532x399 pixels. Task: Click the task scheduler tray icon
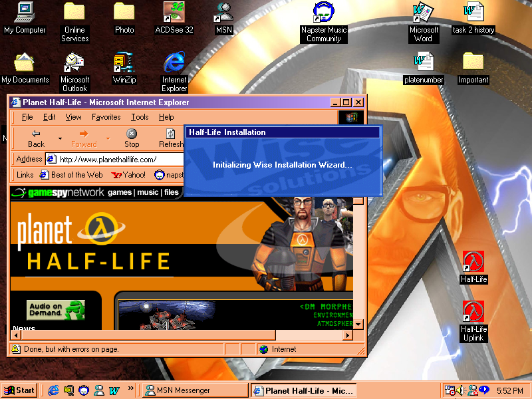[x=450, y=390]
